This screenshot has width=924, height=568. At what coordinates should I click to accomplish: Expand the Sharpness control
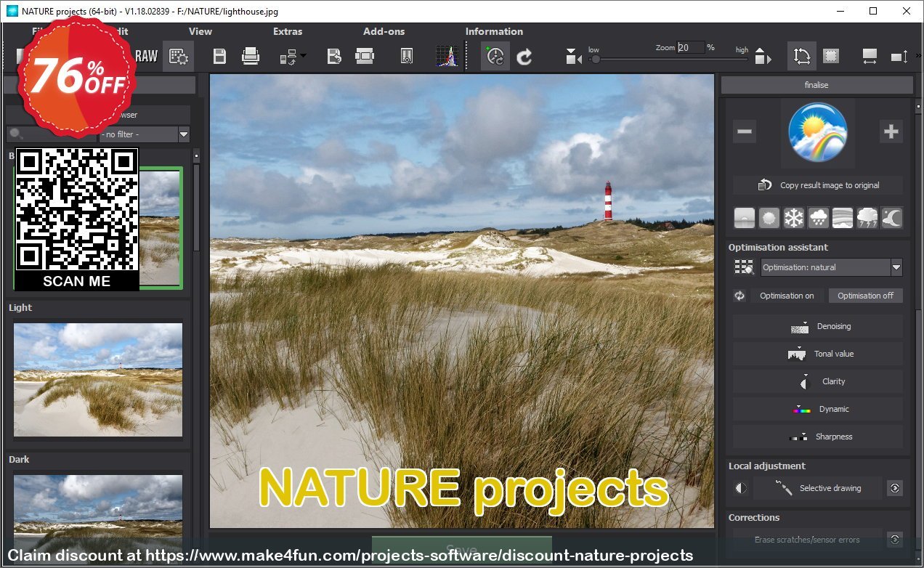coord(818,437)
